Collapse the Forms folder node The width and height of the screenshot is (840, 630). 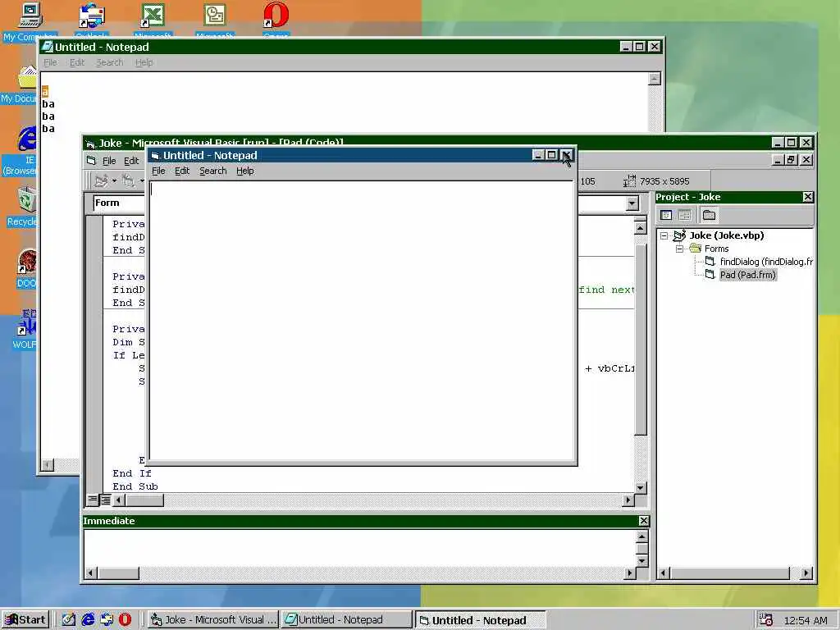tap(679, 249)
